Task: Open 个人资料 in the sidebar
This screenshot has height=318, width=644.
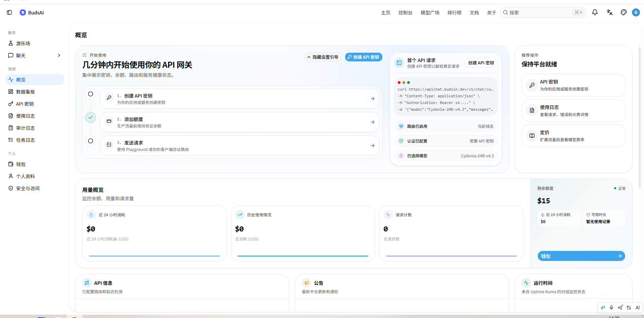Action: click(35, 176)
